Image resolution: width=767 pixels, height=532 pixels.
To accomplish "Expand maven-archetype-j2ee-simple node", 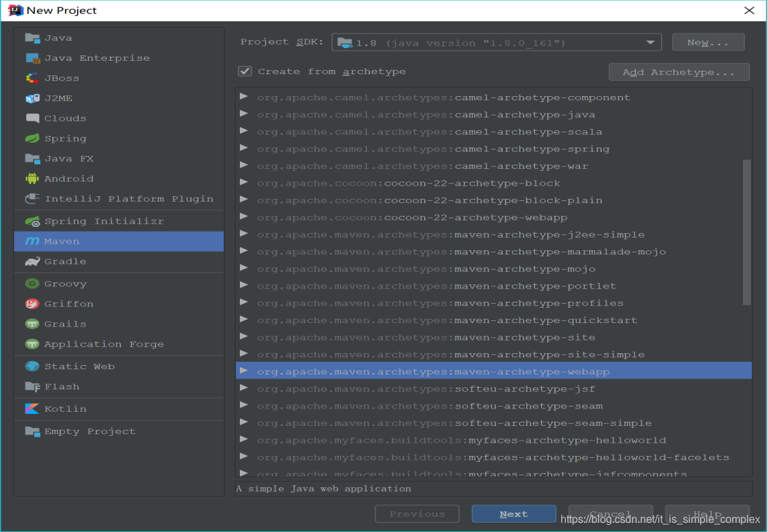I will click(244, 234).
